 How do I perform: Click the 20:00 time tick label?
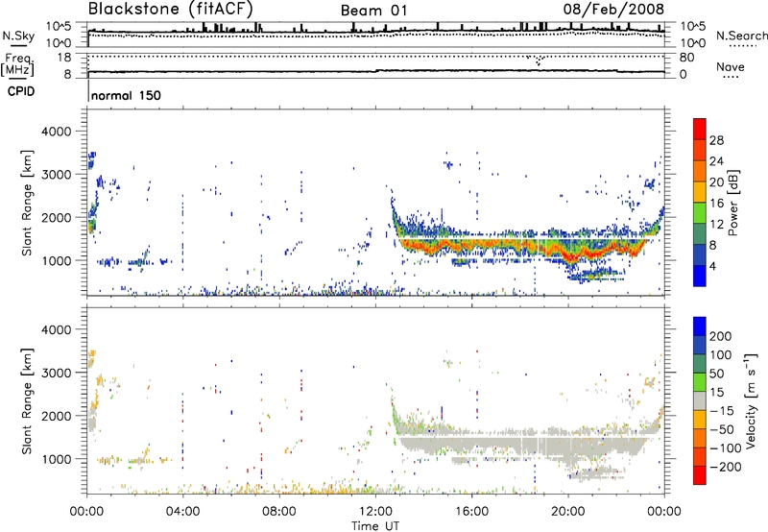(567, 512)
